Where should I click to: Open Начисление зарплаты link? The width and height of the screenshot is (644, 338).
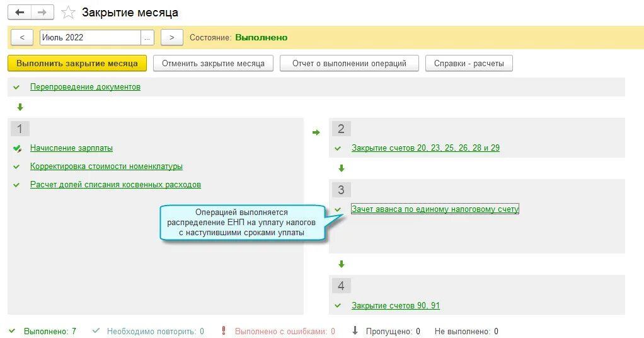tap(71, 148)
